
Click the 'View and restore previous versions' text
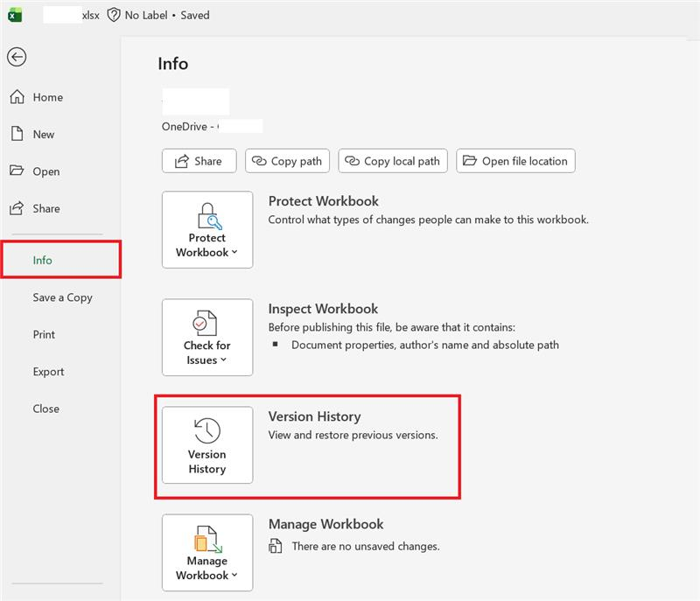pos(353,435)
